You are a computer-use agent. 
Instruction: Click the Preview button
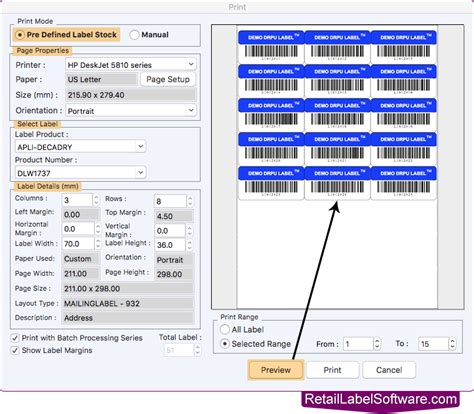276,370
